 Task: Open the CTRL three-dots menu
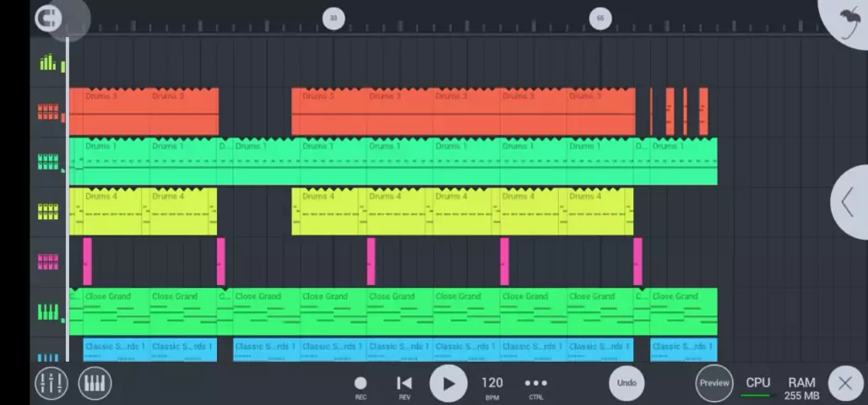[x=536, y=386]
